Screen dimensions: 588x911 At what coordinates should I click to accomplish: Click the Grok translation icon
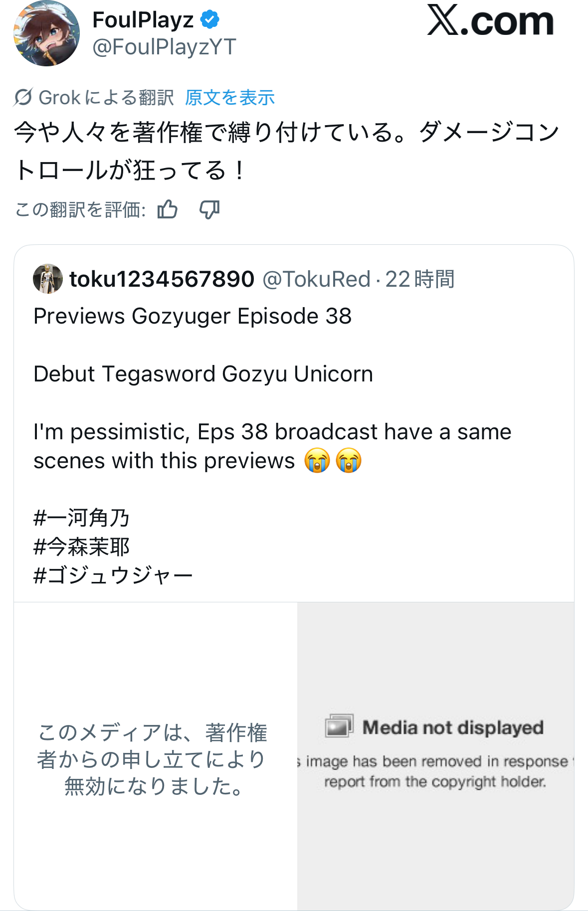tap(23, 97)
